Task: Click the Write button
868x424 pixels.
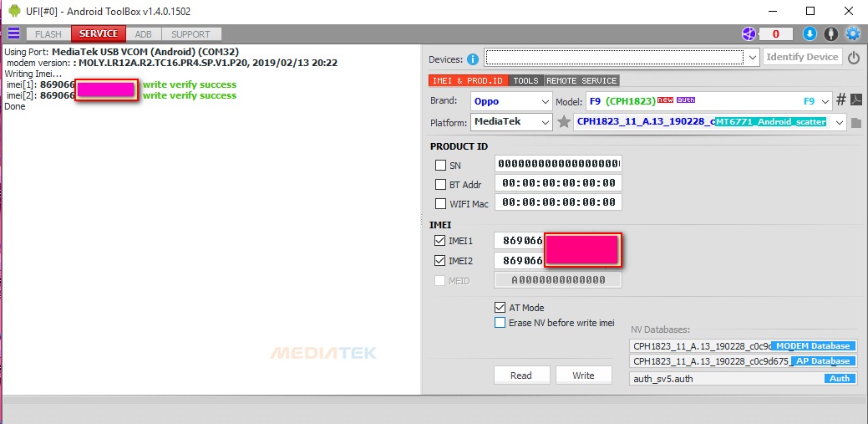Action: click(583, 375)
